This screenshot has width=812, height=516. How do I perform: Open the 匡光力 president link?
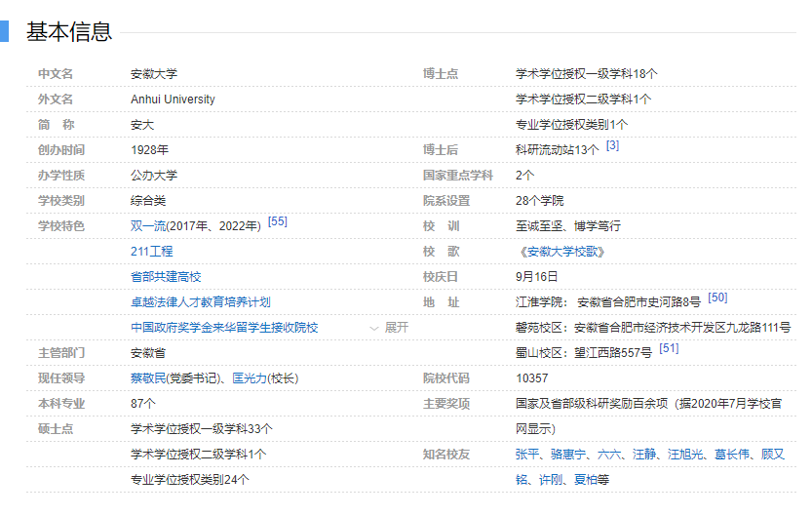coord(251,378)
